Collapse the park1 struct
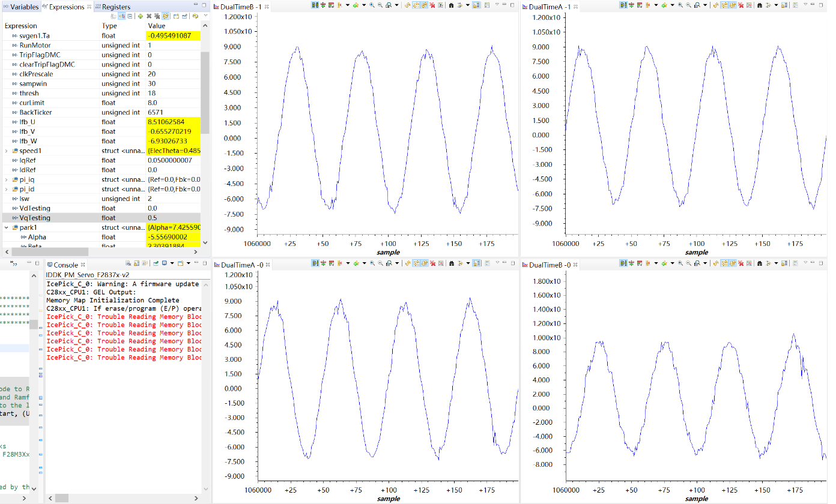Viewport: 836px width, 504px height. (x=7, y=227)
